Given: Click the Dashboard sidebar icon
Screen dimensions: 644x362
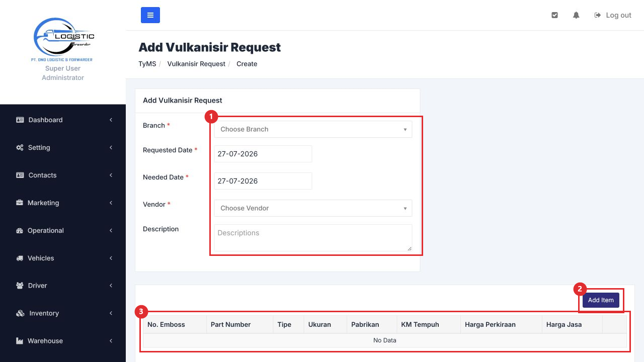Looking at the screenshot, I should tap(20, 120).
